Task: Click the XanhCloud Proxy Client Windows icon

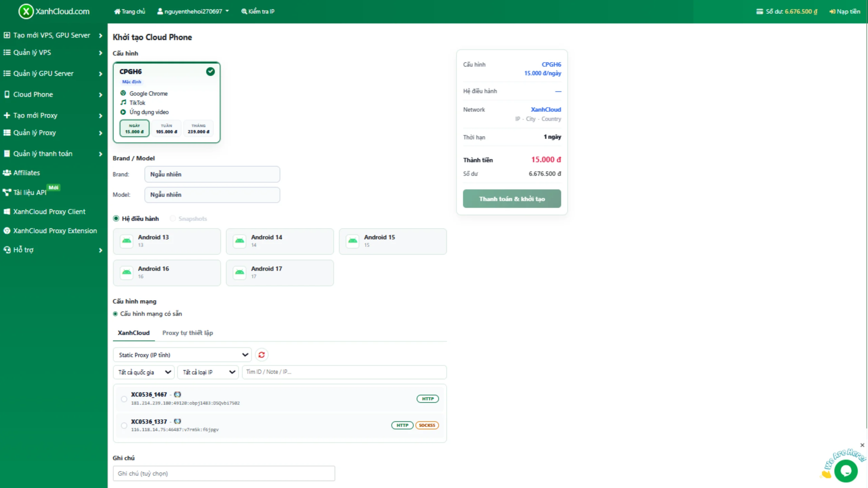Action: click(7, 212)
